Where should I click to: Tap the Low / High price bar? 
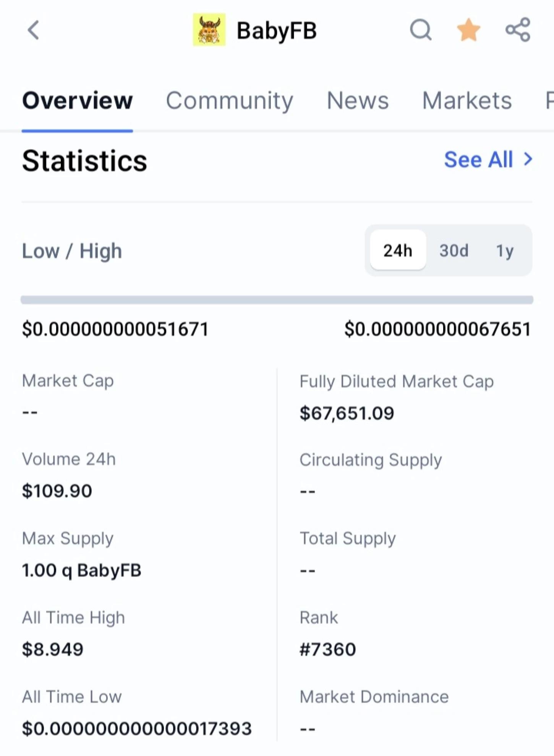[277, 300]
